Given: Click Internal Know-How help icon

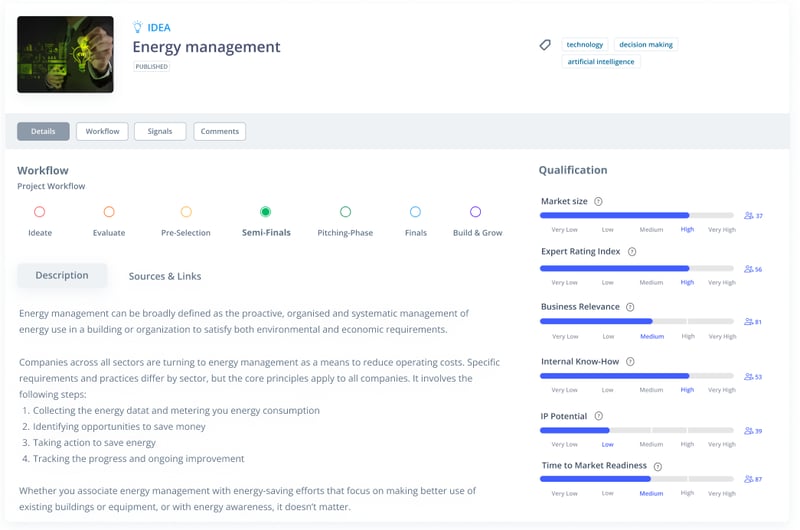Looking at the screenshot, I should (x=623, y=362).
